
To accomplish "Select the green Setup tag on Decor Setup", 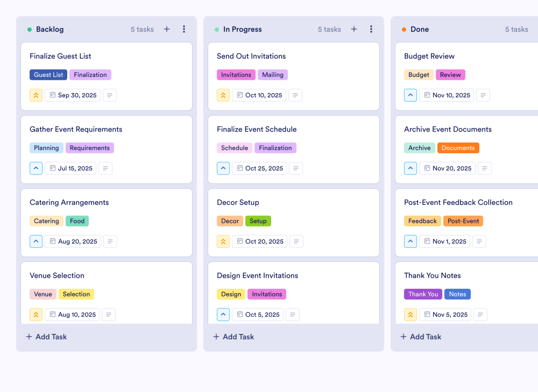I will pyautogui.click(x=258, y=221).
